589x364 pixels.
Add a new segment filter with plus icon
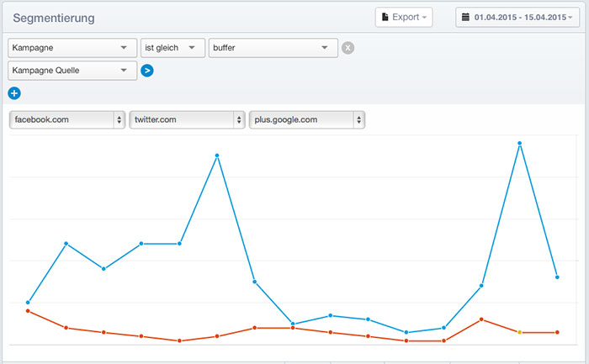(x=14, y=93)
